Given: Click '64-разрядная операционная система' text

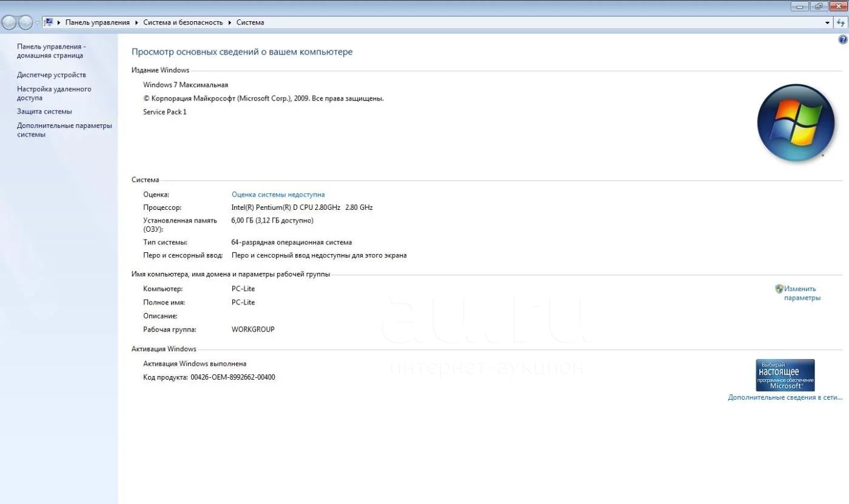Looking at the screenshot, I should click(292, 243).
